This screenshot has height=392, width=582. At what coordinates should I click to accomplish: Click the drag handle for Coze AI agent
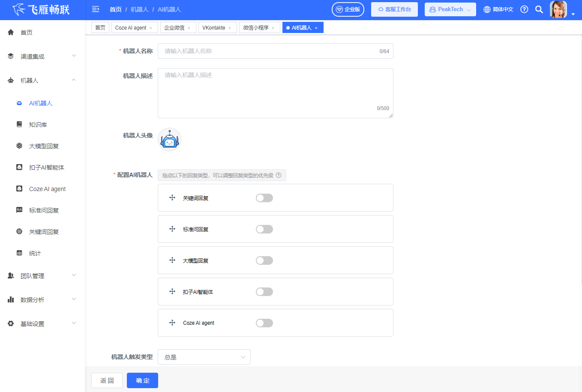click(172, 323)
